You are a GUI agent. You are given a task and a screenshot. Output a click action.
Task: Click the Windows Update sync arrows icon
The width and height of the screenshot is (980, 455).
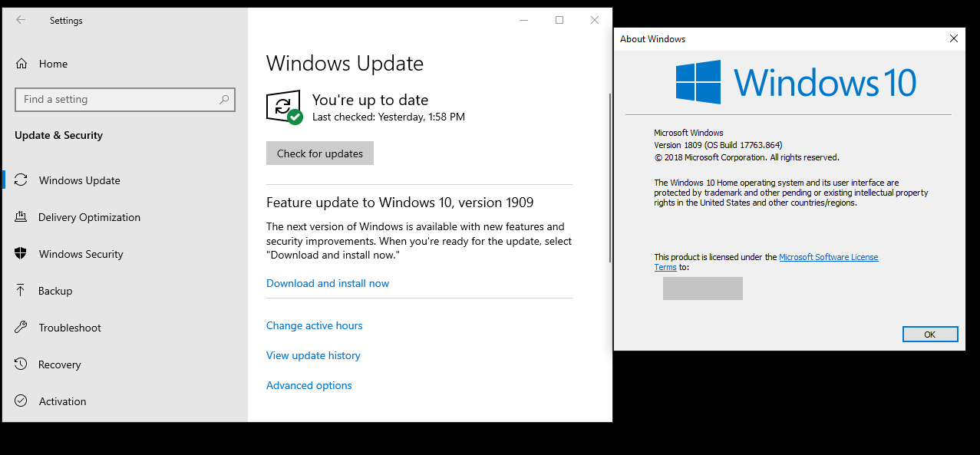click(21, 180)
